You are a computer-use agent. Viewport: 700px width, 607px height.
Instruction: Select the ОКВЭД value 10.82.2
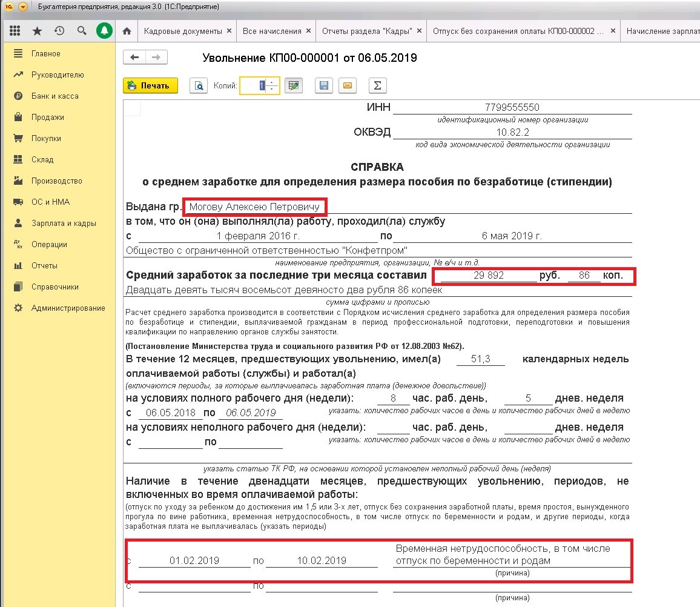(x=512, y=132)
